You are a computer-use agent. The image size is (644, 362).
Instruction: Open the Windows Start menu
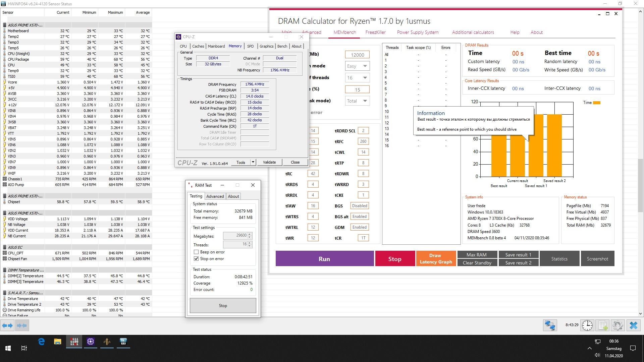pyautogui.click(x=8, y=348)
